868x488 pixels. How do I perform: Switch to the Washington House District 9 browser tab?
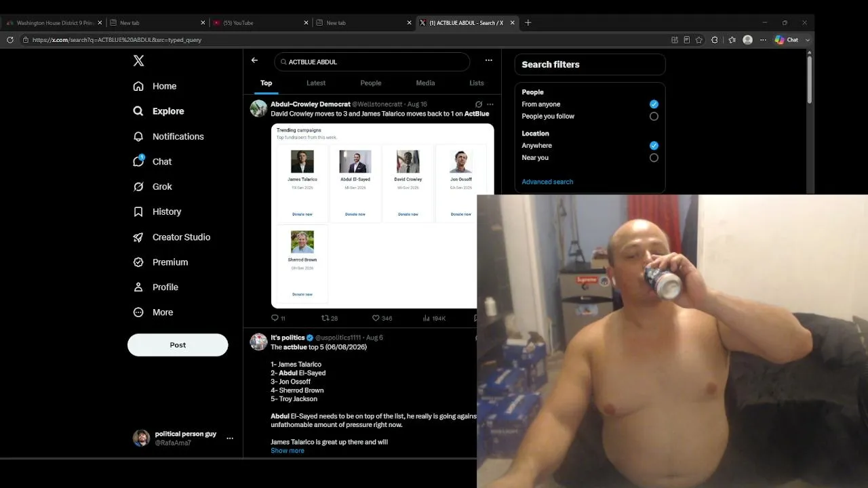coord(55,23)
